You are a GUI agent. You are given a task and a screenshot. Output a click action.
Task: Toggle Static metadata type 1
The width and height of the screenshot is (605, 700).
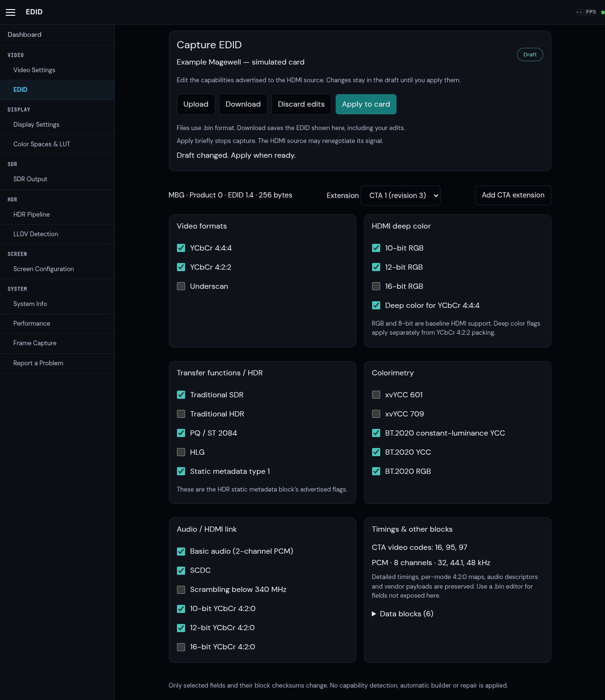(x=181, y=471)
